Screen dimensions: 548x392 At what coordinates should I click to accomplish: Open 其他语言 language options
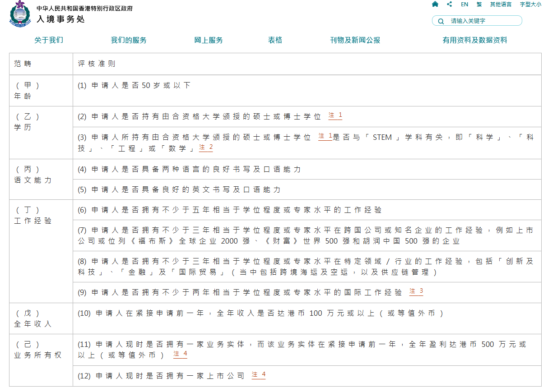(x=501, y=4)
